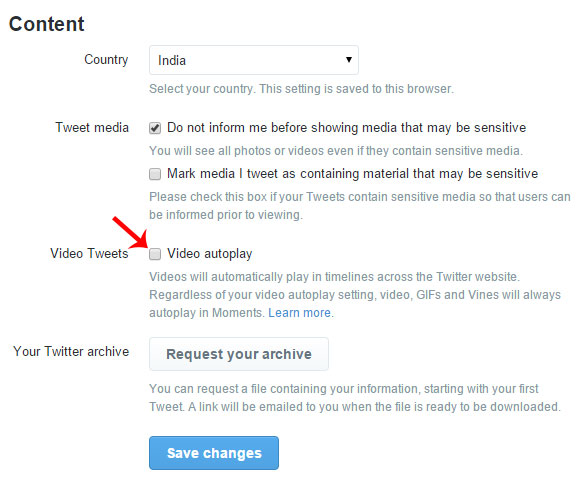Click the Video Tweets section label
This screenshot has height=478, width=583.
(x=89, y=253)
